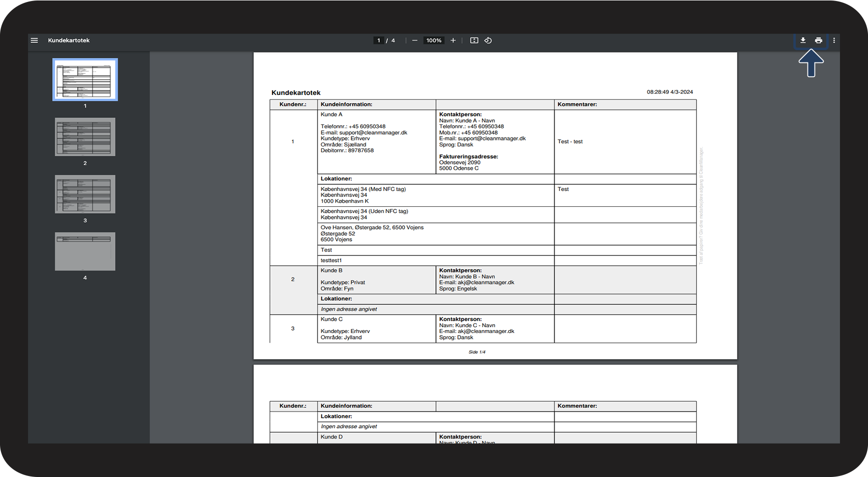Select page 2 thumbnail

click(85, 137)
